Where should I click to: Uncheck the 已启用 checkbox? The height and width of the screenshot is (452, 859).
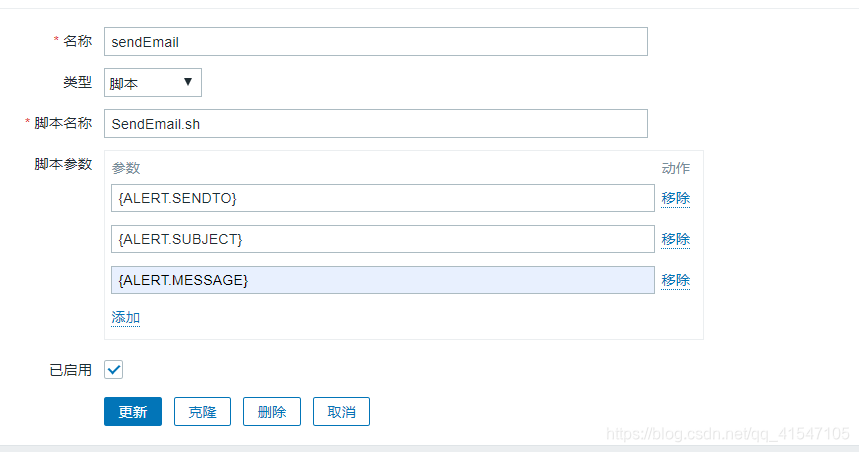113,370
